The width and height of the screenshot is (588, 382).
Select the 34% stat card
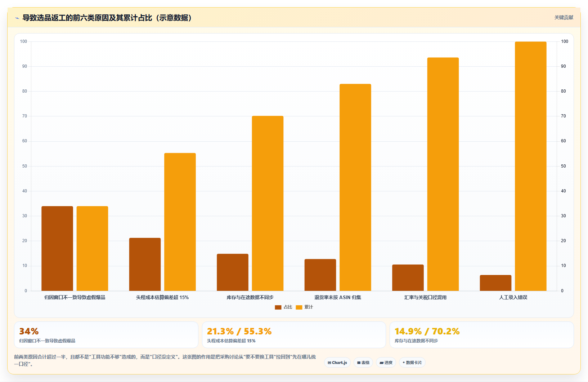[x=106, y=335]
